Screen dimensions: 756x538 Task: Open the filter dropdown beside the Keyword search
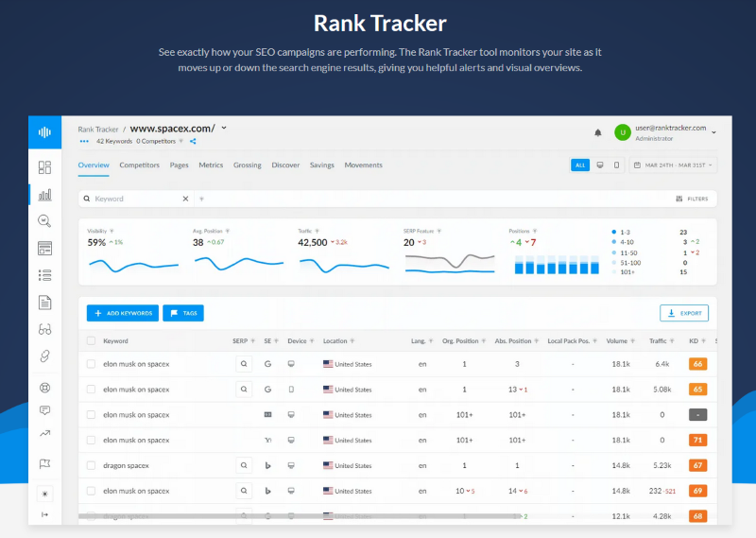(201, 199)
